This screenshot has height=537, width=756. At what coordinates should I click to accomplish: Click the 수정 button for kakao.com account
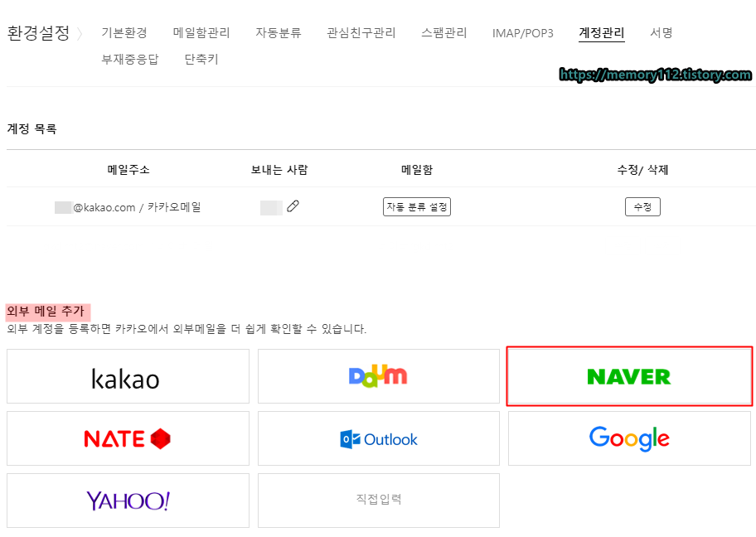click(642, 207)
